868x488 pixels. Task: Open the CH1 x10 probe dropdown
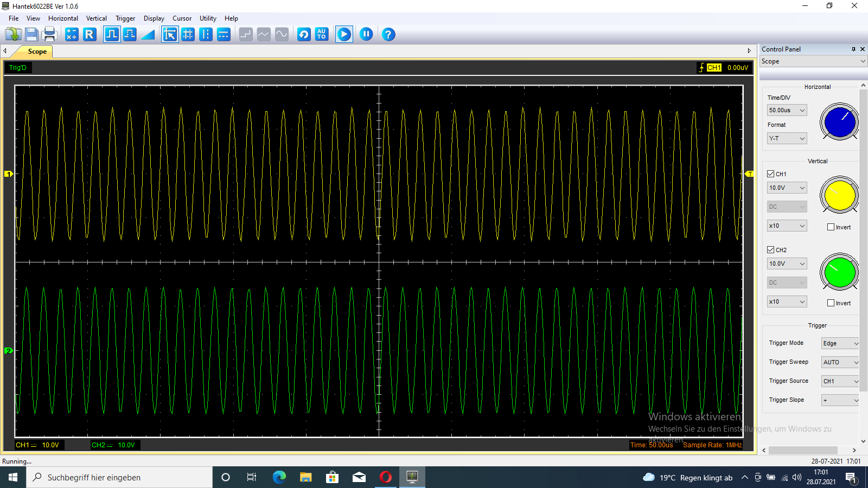point(787,226)
